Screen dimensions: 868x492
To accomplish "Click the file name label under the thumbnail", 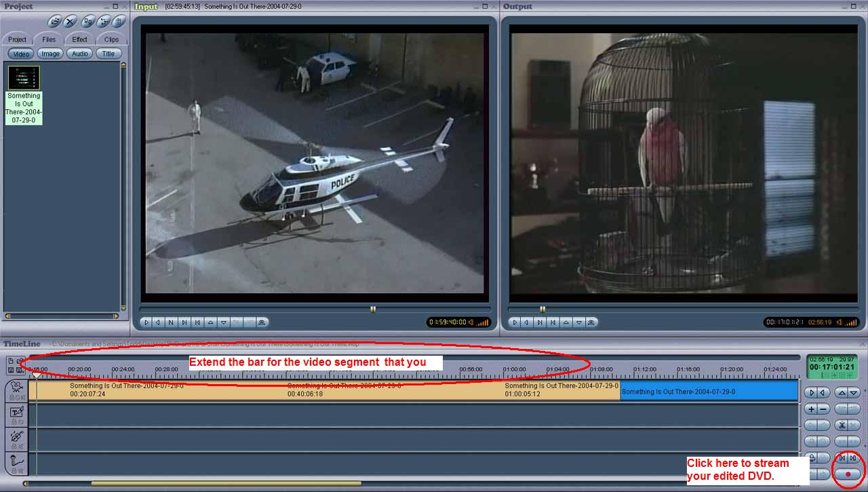I will coord(24,109).
